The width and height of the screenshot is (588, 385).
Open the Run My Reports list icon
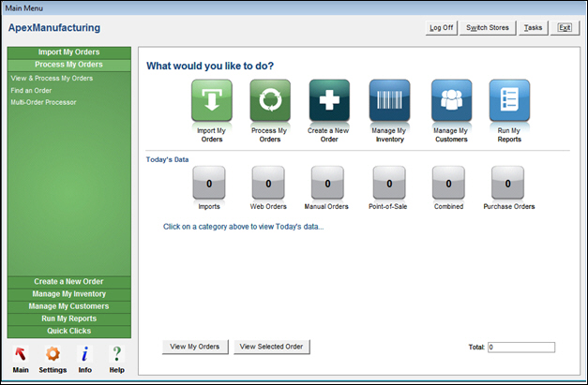509,100
